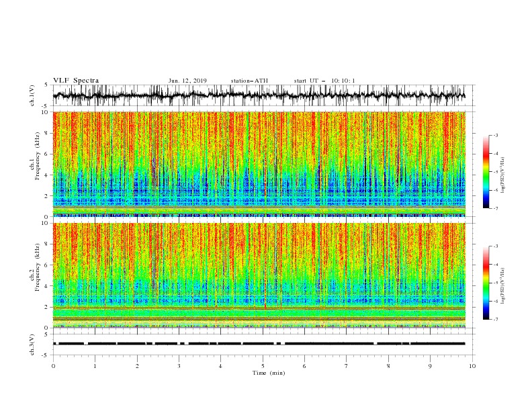The image size is (532, 411).
Task: Click the ch.1 upper color scale bar
Action: [486, 171]
